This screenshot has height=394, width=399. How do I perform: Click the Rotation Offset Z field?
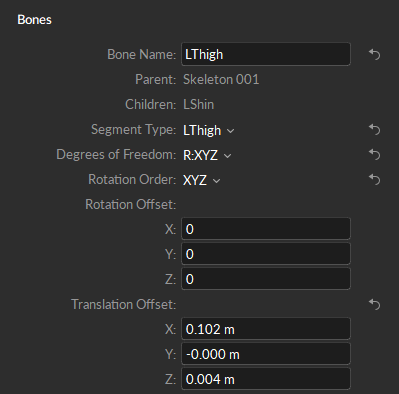[x=266, y=279]
